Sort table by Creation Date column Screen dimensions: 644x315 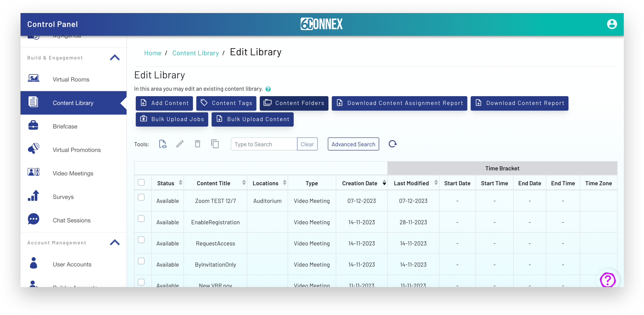click(x=384, y=183)
